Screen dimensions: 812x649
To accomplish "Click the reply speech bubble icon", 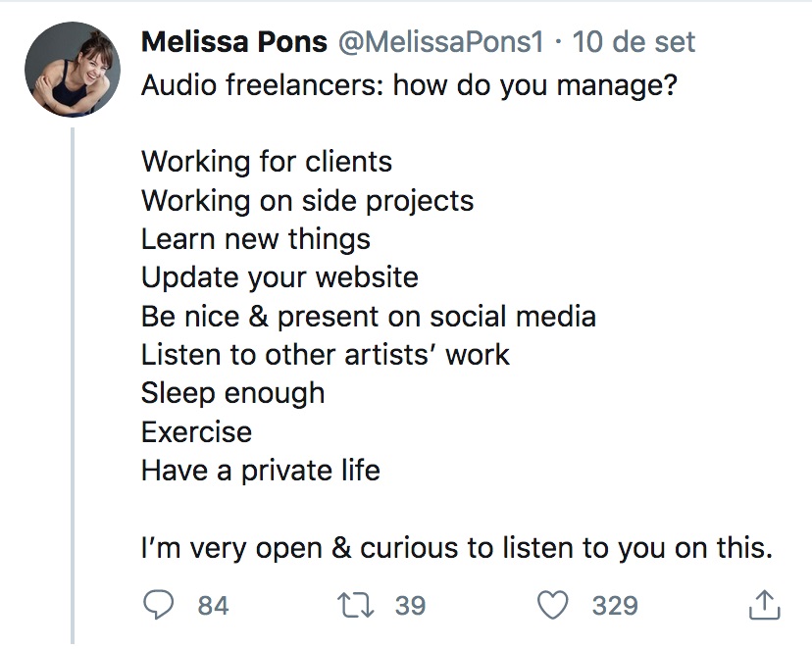I will click(158, 605).
